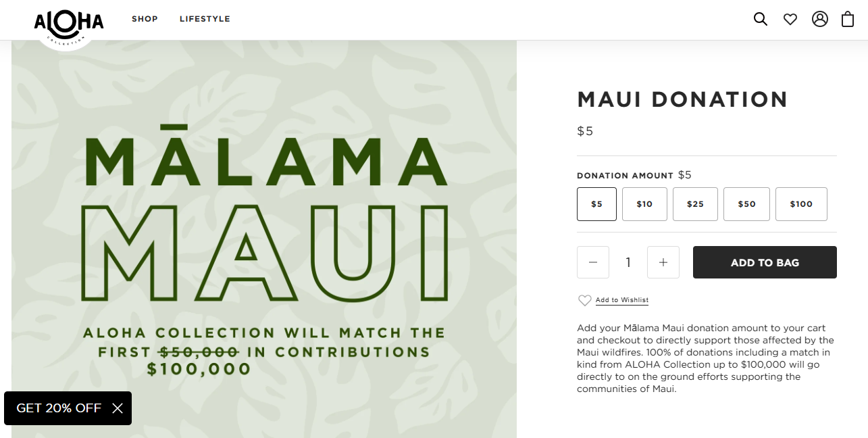Open the user account icon
Image resolution: width=868 pixels, height=438 pixels.
[820, 19]
